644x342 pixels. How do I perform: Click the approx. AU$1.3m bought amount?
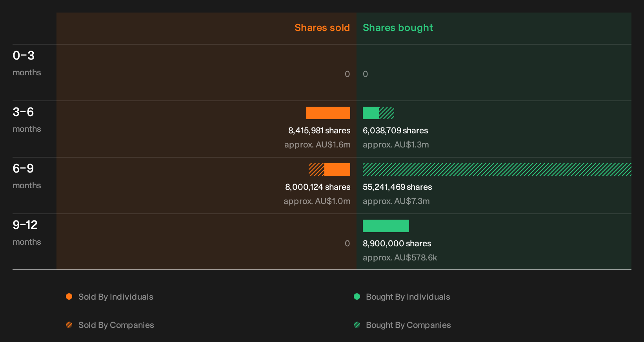396,145
